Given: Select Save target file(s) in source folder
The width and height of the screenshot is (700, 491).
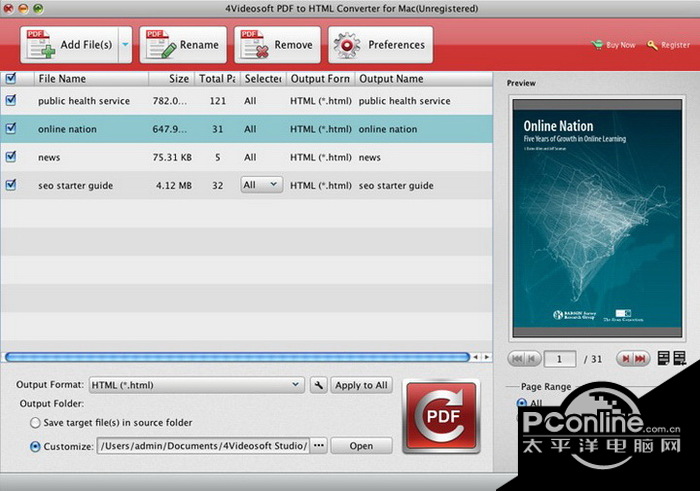Looking at the screenshot, I should pos(35,423).
